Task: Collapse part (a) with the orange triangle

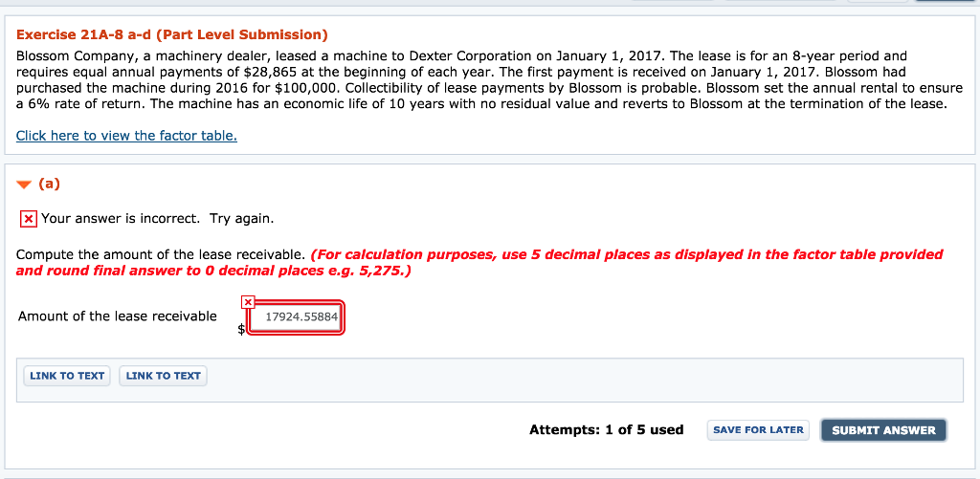Action: click(x=23, y=185)
